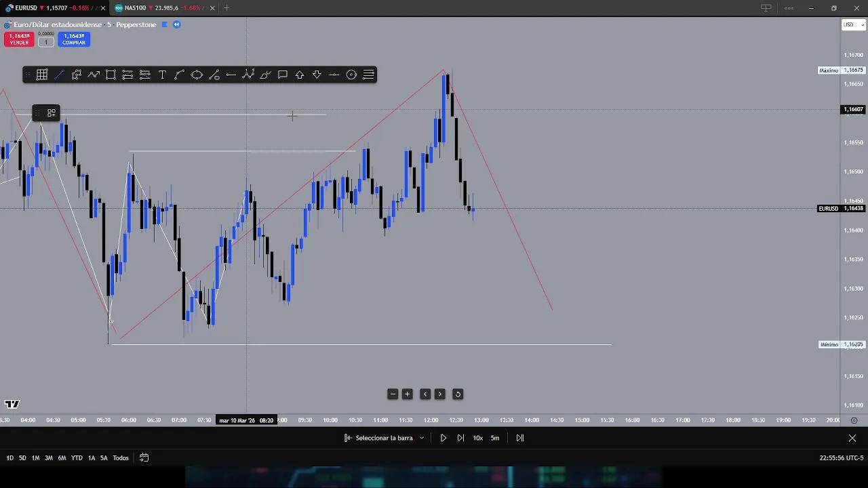Click the blue replay rewind badge

pos(176,24)
